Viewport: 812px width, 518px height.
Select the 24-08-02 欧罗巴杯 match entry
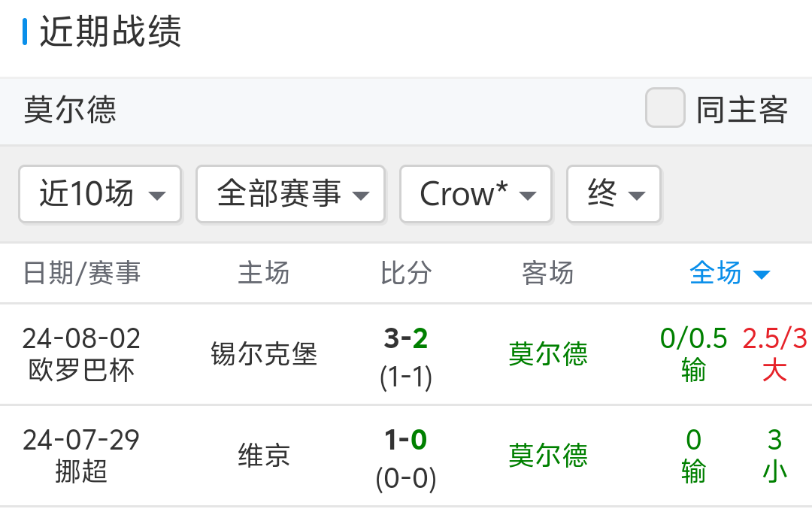(x=81, y=354)
